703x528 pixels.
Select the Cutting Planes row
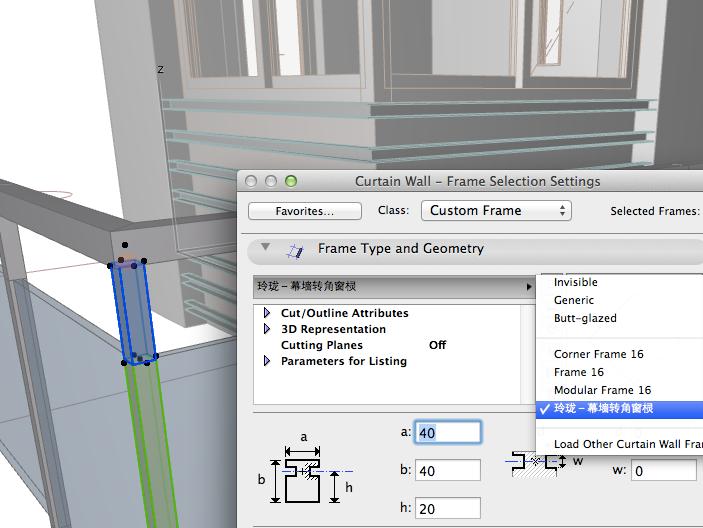coord(387,345)
